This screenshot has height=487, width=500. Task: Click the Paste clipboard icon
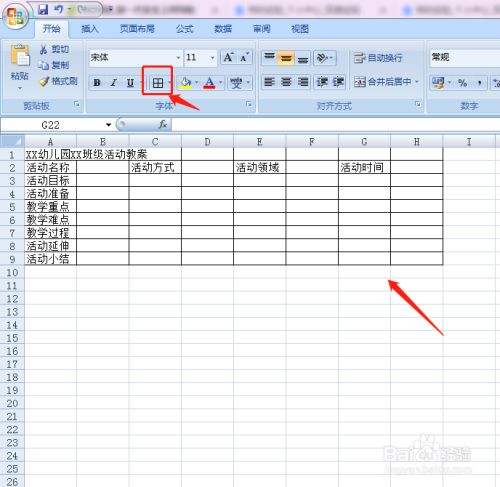point(20,54)
